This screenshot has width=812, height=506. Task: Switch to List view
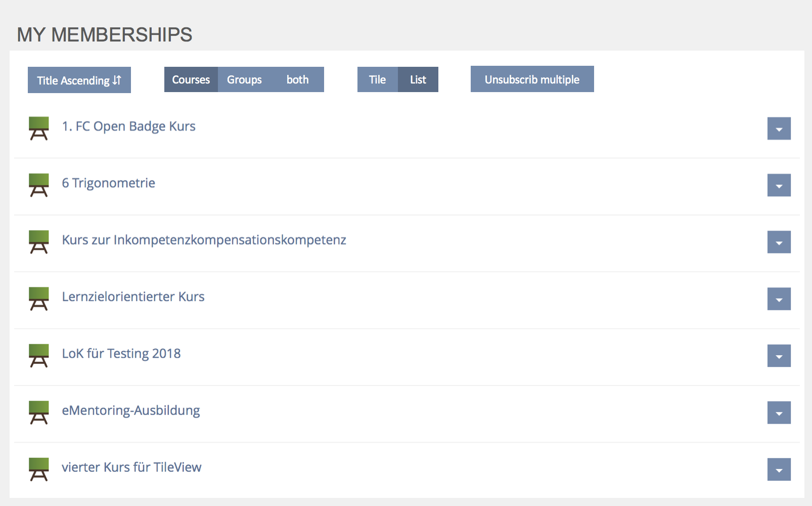[x=418, y=79]
